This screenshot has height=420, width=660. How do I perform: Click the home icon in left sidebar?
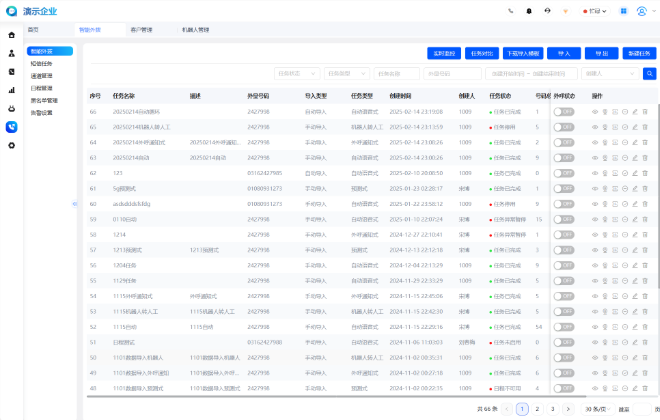(11, 35)
